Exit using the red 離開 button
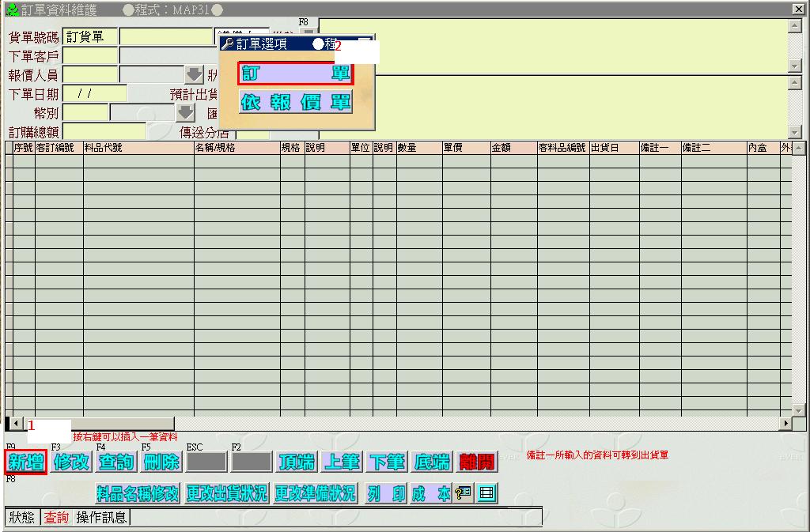 [x=478, y=462]
